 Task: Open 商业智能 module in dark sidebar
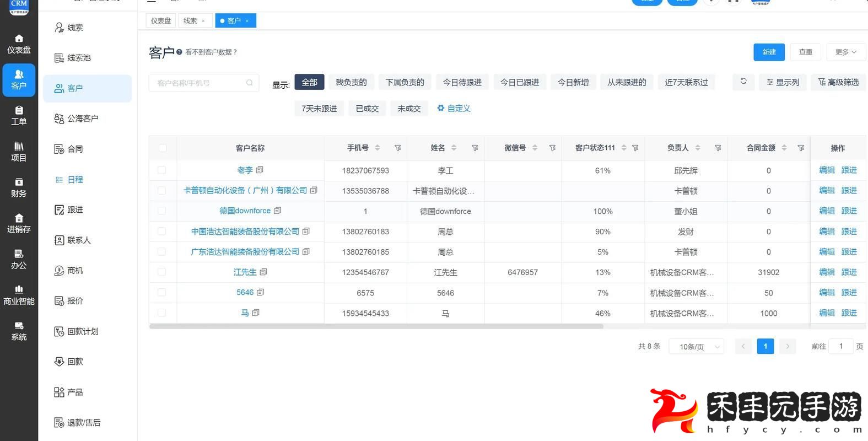click(19, 295)
